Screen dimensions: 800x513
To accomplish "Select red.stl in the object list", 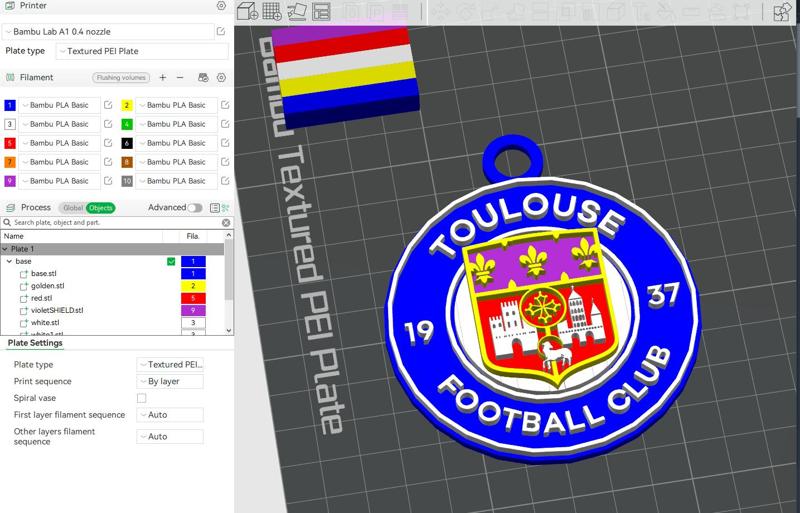I will [41, 298].
